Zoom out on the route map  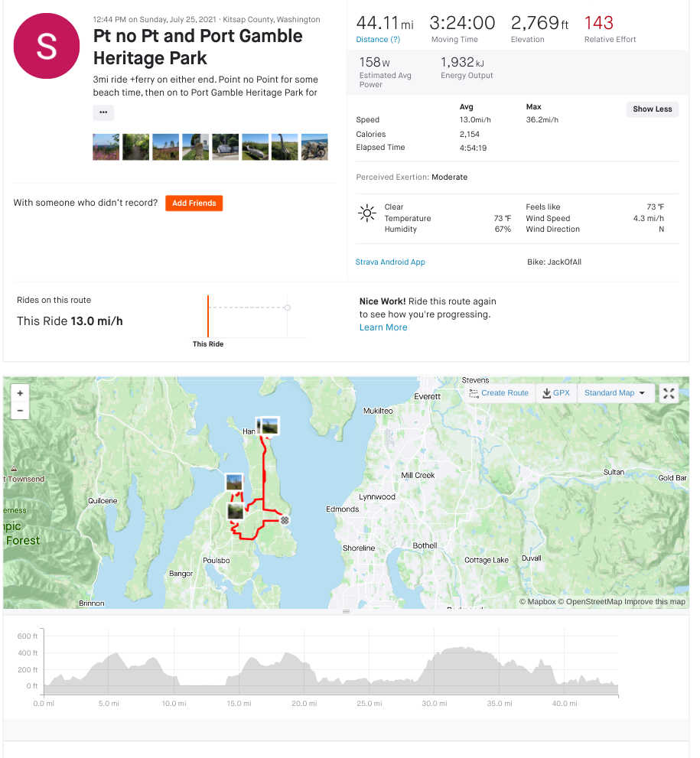pos(20,411)
